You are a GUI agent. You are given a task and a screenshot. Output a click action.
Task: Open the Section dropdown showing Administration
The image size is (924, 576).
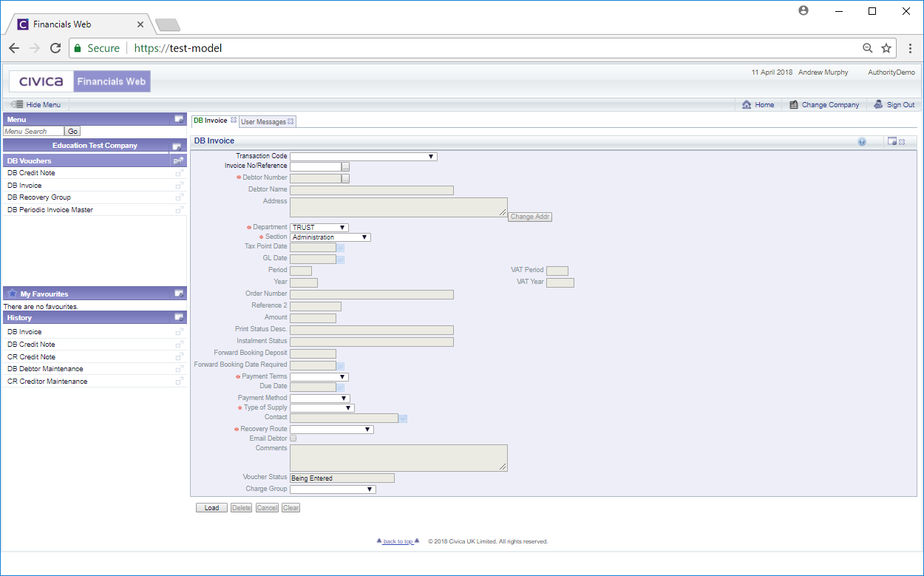(x=330, y=237)
